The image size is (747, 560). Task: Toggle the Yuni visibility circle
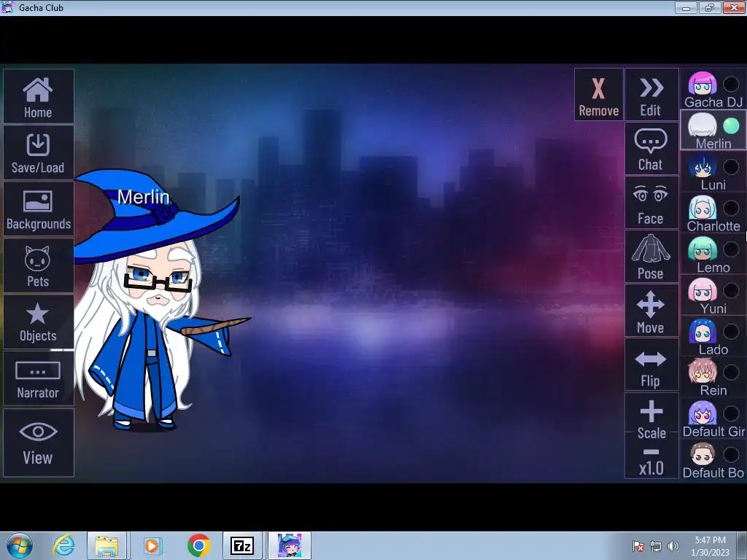(731, 290)
